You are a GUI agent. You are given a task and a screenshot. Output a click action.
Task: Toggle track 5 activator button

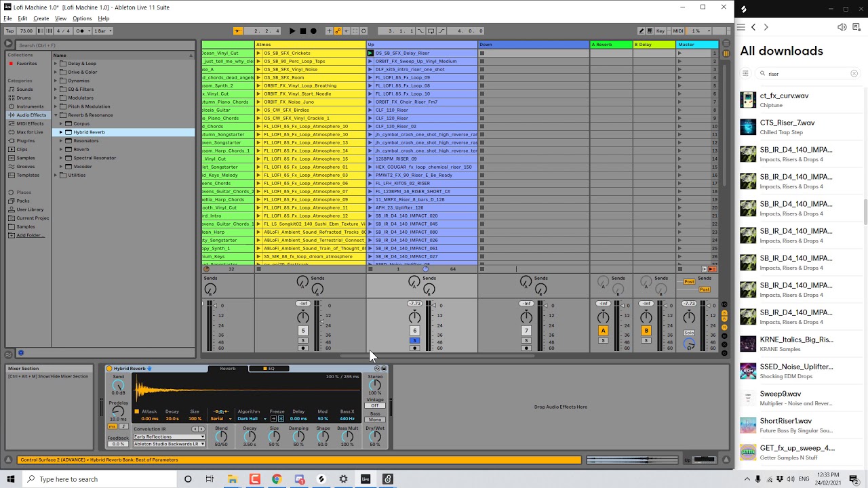click(303, 331)
